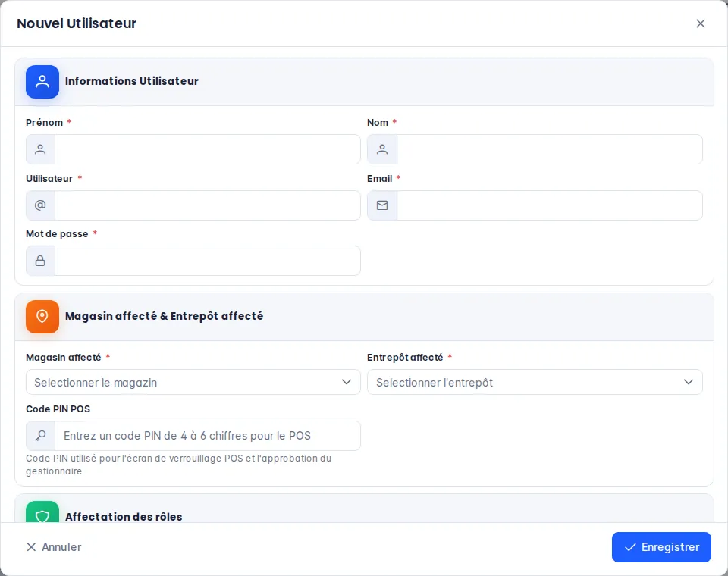
Task: Click the padlock icon in Mot de passe field
Action: tap(40, 261)
